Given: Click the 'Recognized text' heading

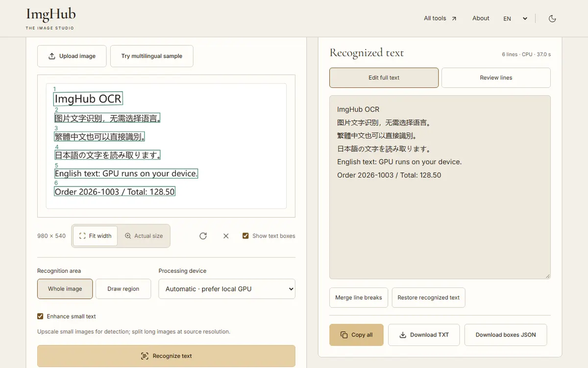Looking at the screenshot, I should click(x=367, y=53).
